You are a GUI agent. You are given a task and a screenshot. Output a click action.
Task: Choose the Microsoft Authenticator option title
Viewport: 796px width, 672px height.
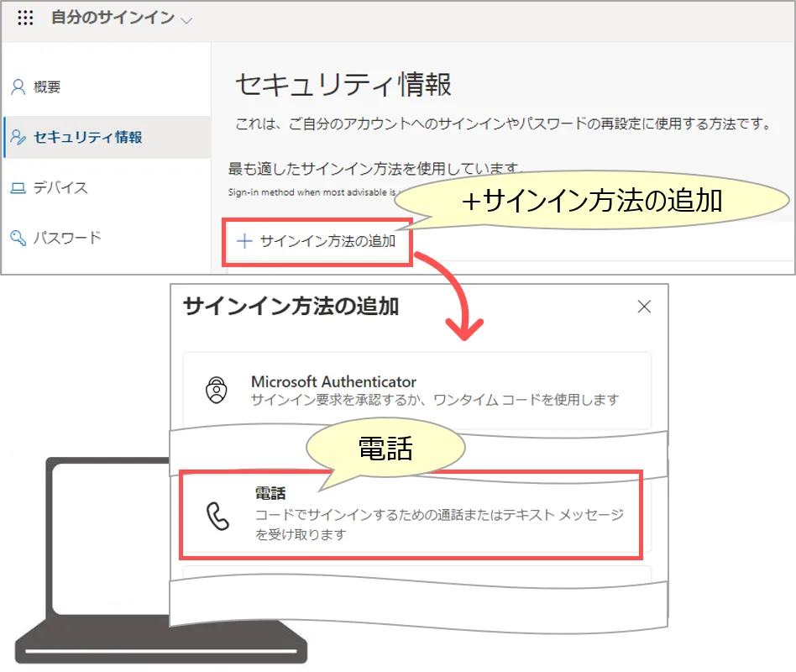pos(333,381)
